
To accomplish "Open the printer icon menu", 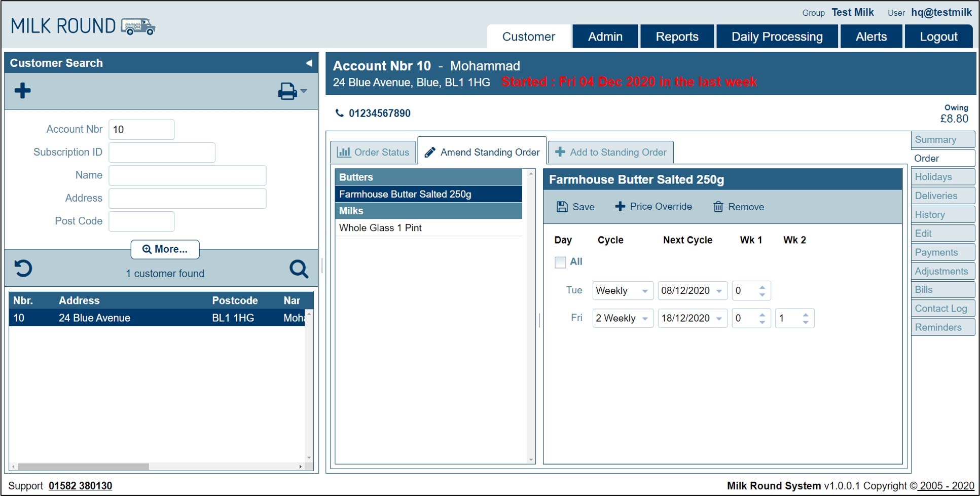I will (292, 92).
